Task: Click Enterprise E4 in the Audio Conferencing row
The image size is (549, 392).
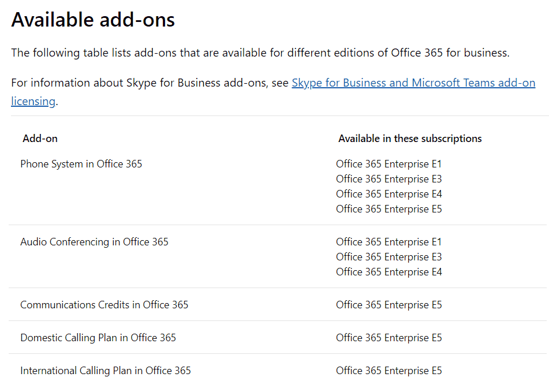Action: pyautogui.click(x=389, y=272)
